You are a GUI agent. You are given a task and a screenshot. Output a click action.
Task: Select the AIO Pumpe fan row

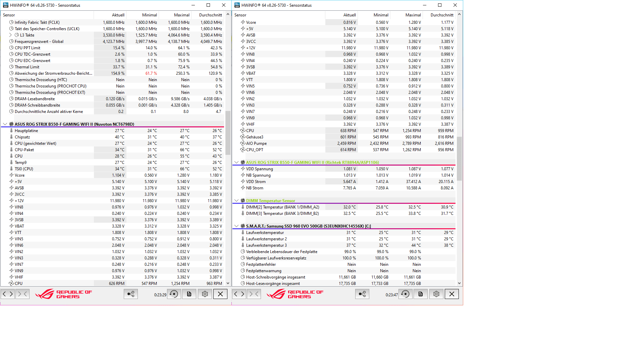click(x=256, y=143)
